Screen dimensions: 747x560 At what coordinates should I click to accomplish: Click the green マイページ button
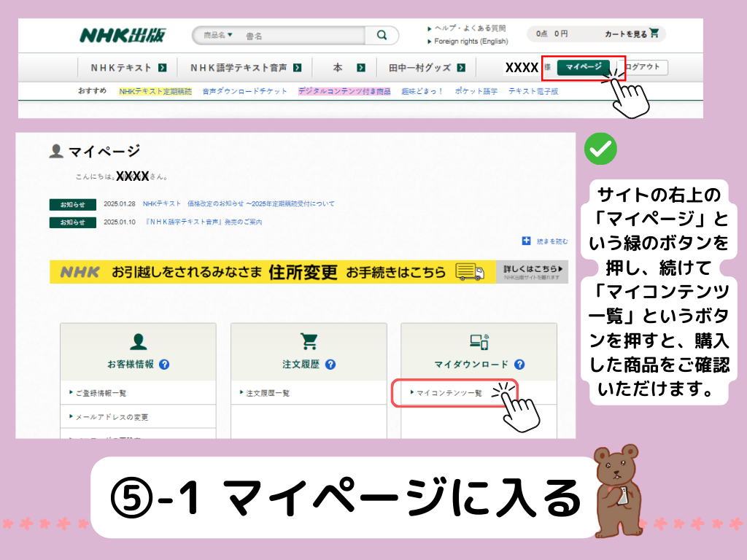[x=583, y=67]
